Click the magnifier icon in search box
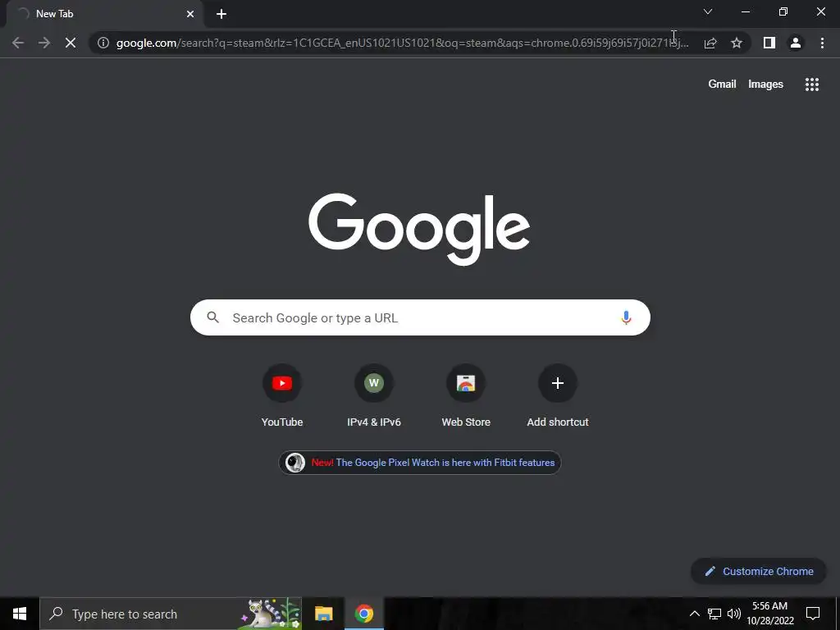Screen dimensions: 840x630 click(213, 317)
